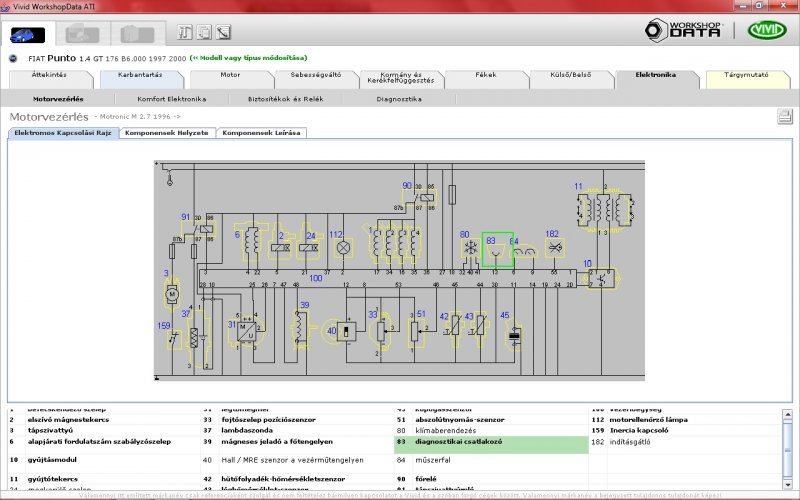Select component 112 warning lamp symbol in diagram
Screen dimensions: 800x500
(x=343, y=248)
